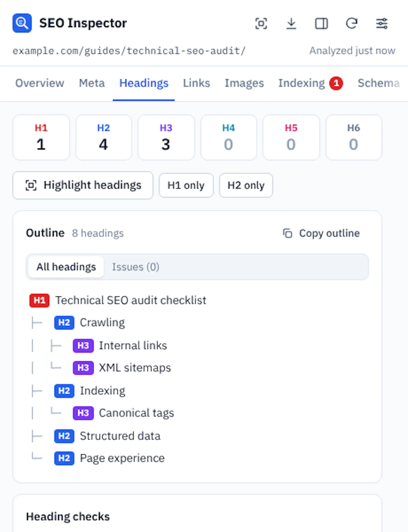Click the H5 count card
Screen dimensions: 408x532
pos(291,137)
